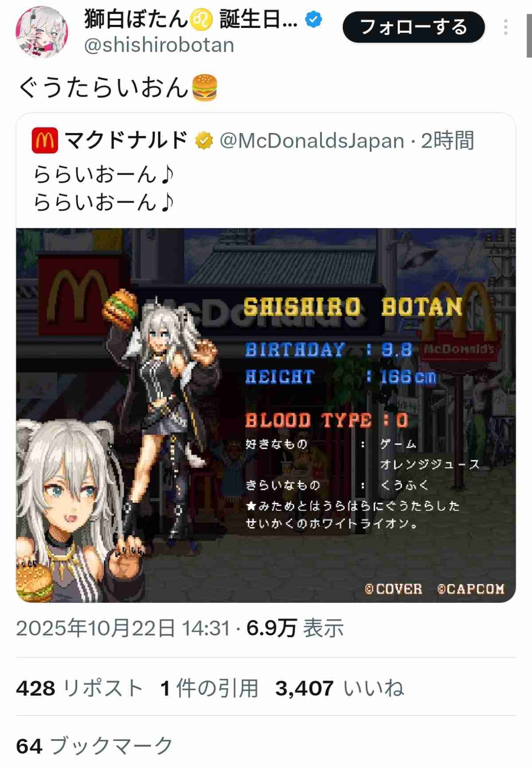
Task: Click the McDonald's logo avatar
Action: point(45,141)
